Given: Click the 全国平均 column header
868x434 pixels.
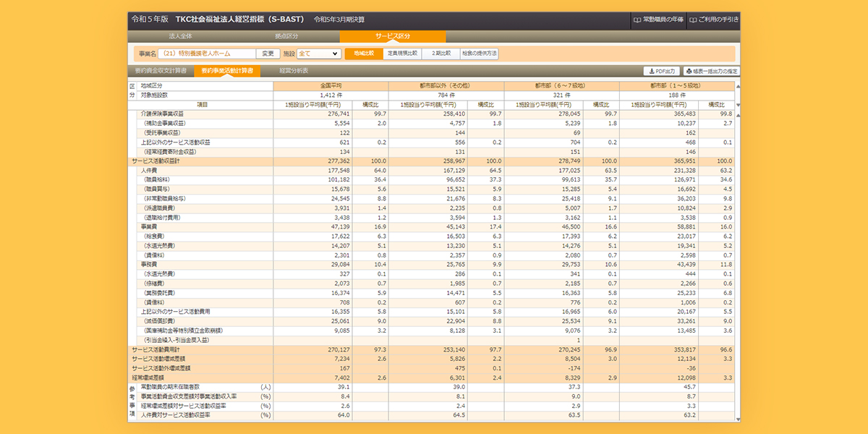Looking at the screenshot, I should (331, 86).
